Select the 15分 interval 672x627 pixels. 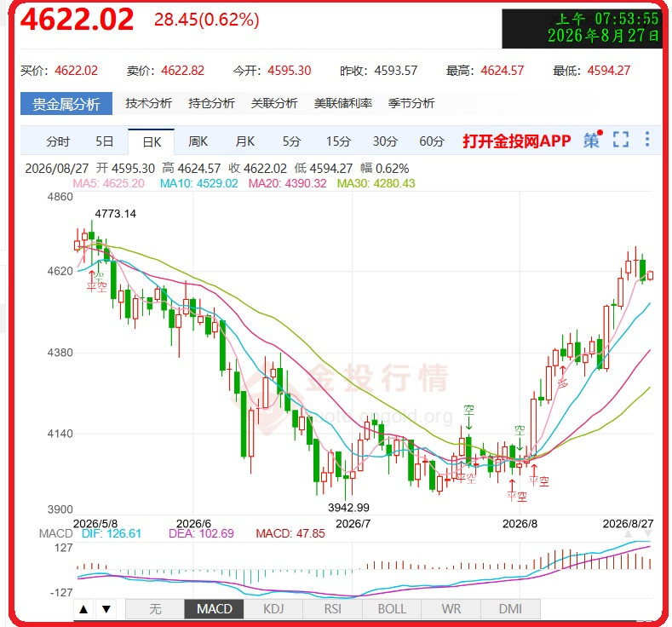338,141
